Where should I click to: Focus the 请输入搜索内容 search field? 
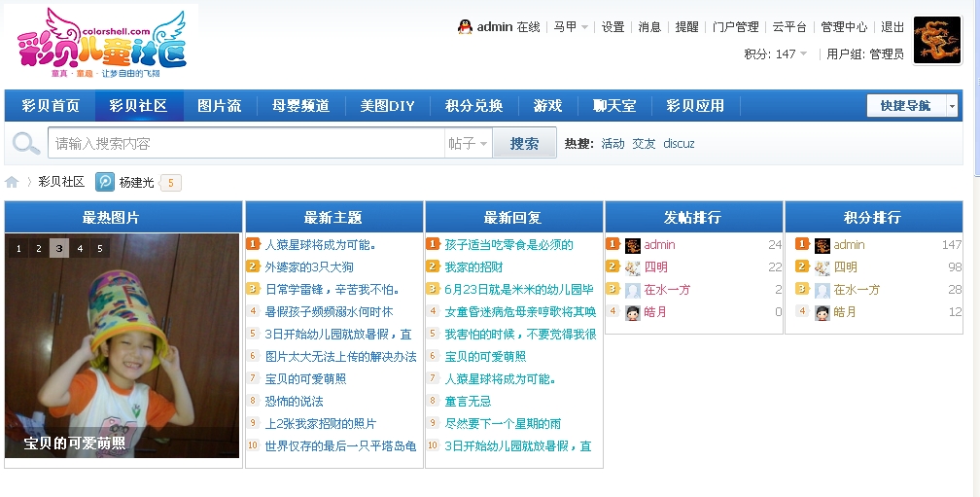pyautogui.click(x=246, y=143)
